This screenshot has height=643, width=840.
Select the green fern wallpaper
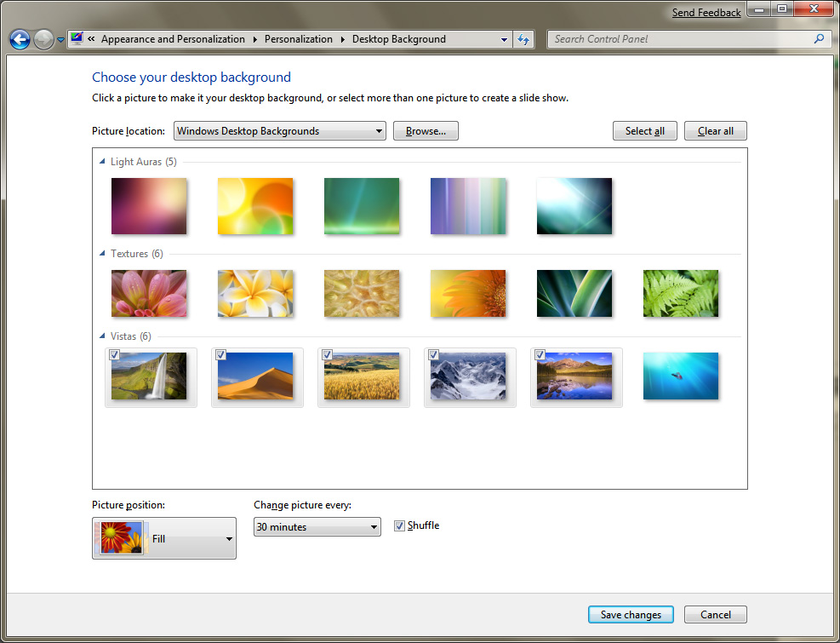point(680,293)
